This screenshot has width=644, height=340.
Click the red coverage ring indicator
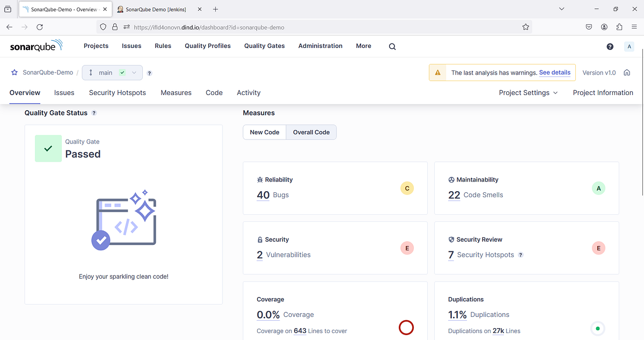tap(406, 328)
